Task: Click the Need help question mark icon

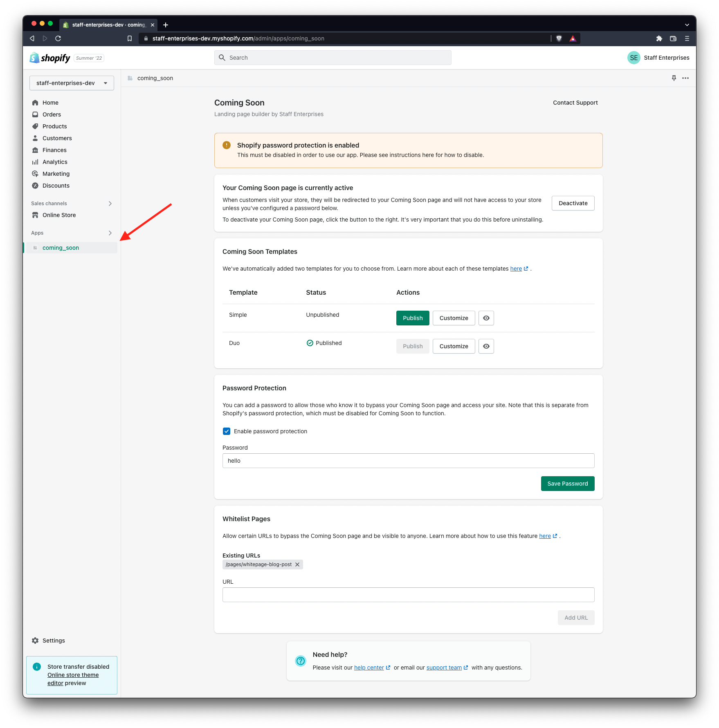Action: tap(301, 661)
